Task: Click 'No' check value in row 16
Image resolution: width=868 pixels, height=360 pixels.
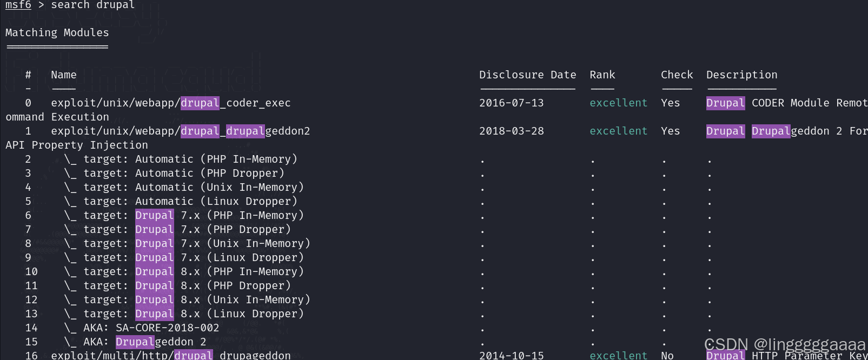Action: [667, 355]
